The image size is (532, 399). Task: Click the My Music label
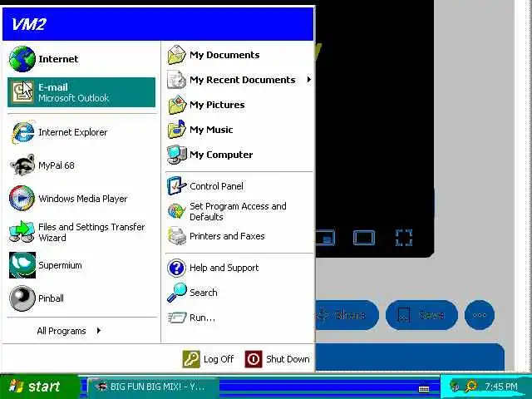pyautogui.click(x=211, y=130)
